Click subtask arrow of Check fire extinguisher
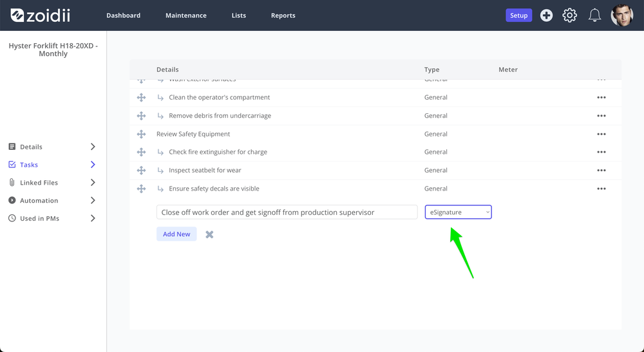This screenshot has width=644, height=352. coord(160,153)
